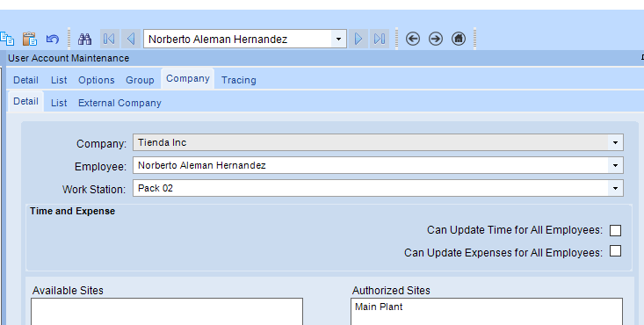Select the Detail sub-tab under Company
644x325 pixels.
25,102
